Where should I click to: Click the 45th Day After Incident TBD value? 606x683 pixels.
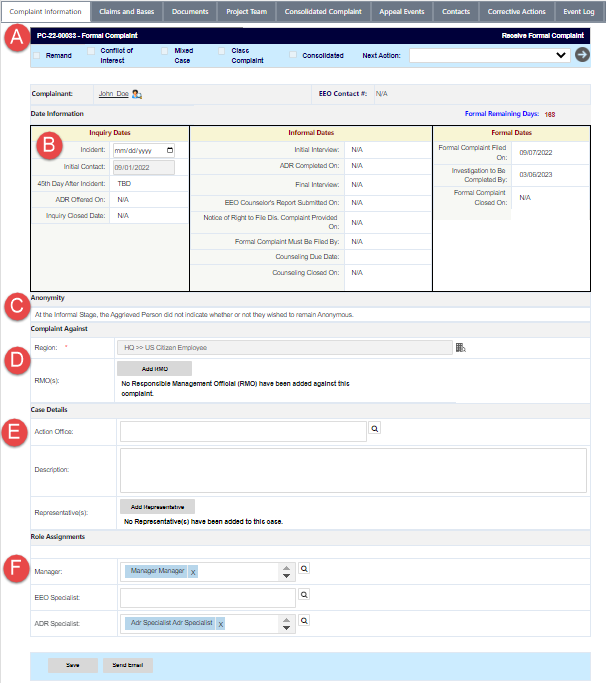point(124,184)
